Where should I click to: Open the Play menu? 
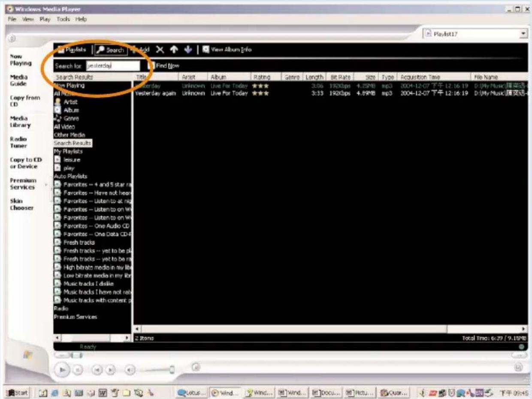pos(45,19)
